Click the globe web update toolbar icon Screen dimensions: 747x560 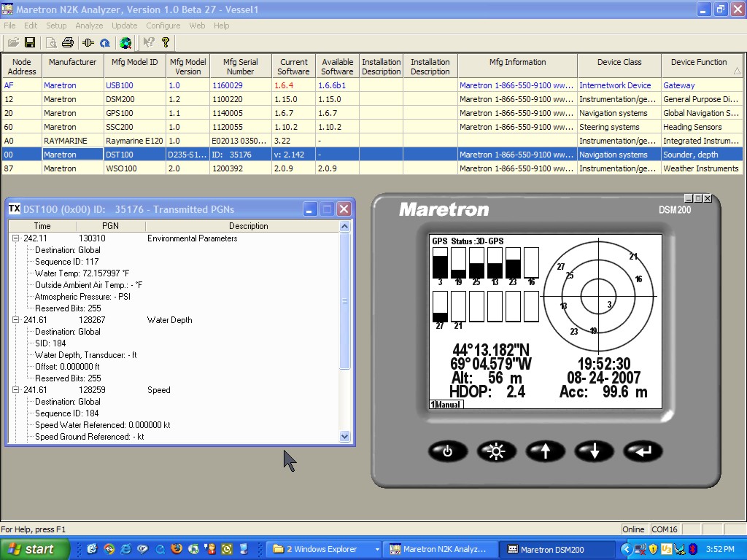pyautogui.click(x=125, y=43)
